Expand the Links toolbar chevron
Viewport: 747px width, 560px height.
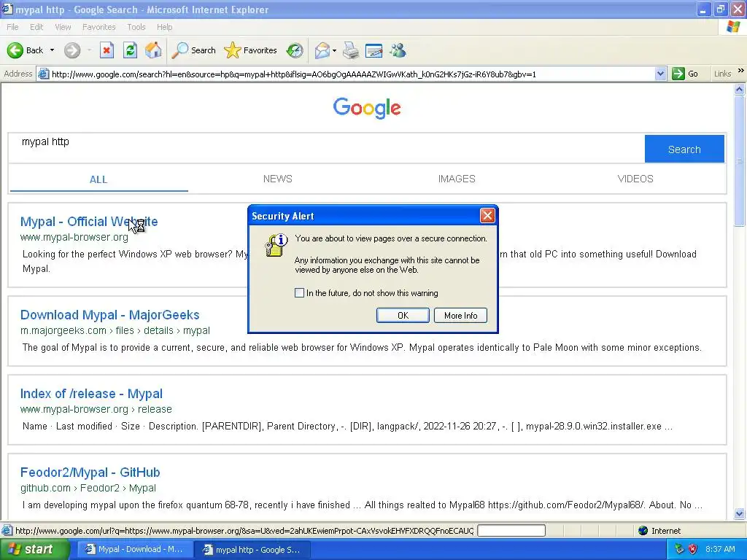pos(741,71)
